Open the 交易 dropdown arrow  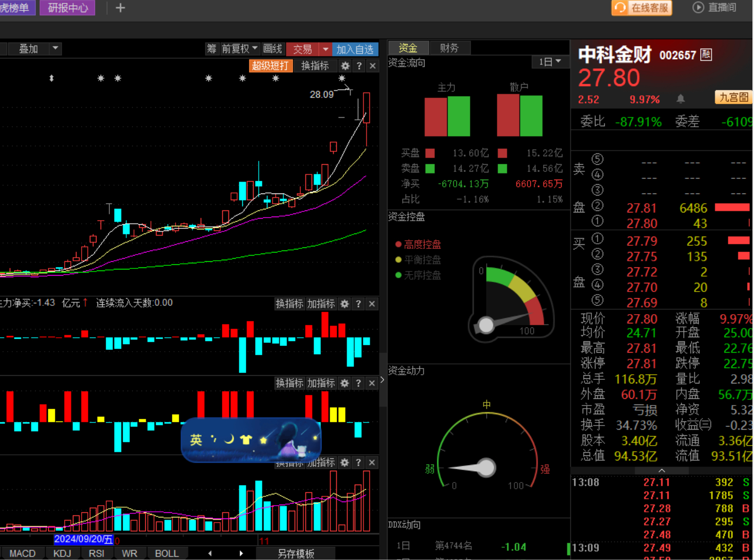pyautogui.click(x=325, y=49)
